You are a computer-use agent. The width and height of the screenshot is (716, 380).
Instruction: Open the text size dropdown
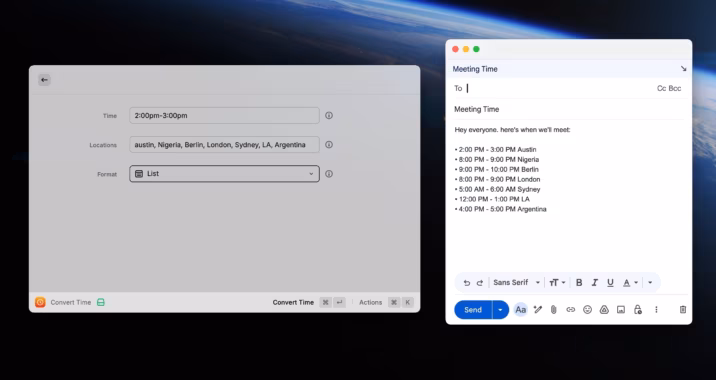tap(557, 283)
